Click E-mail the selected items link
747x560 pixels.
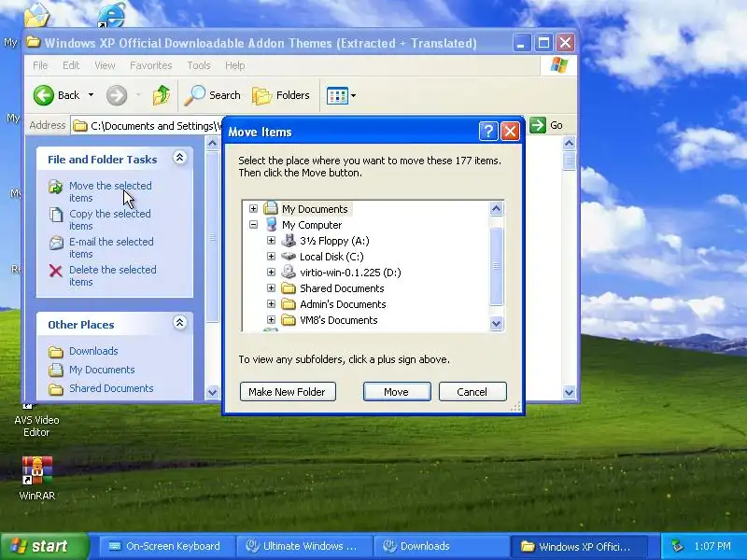pos(111,247)
